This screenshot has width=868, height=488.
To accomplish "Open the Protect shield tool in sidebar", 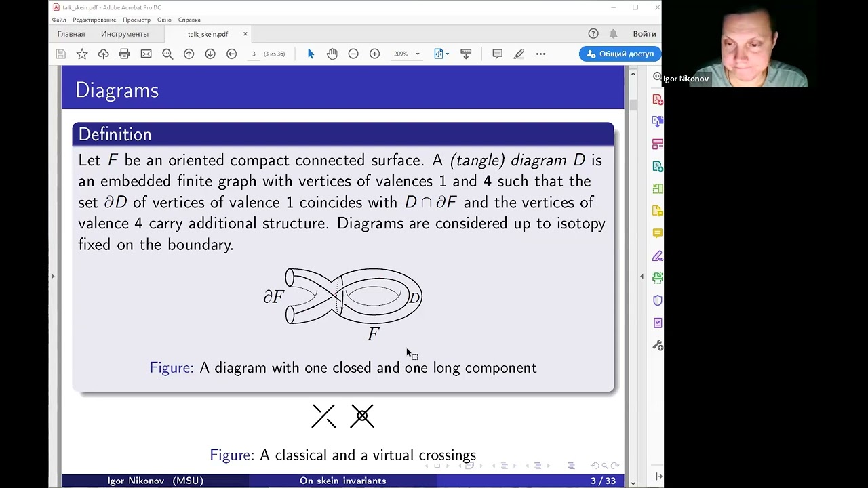I will [x=657, y=300].
